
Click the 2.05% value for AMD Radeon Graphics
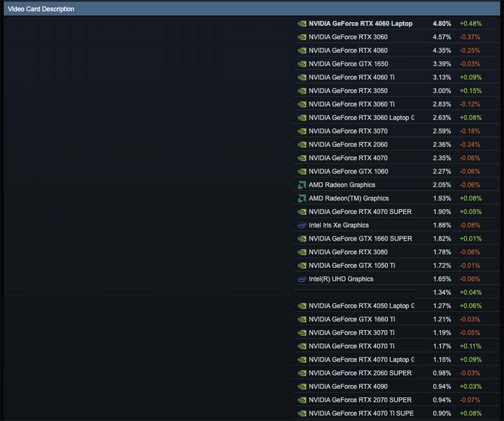(442, 185)
